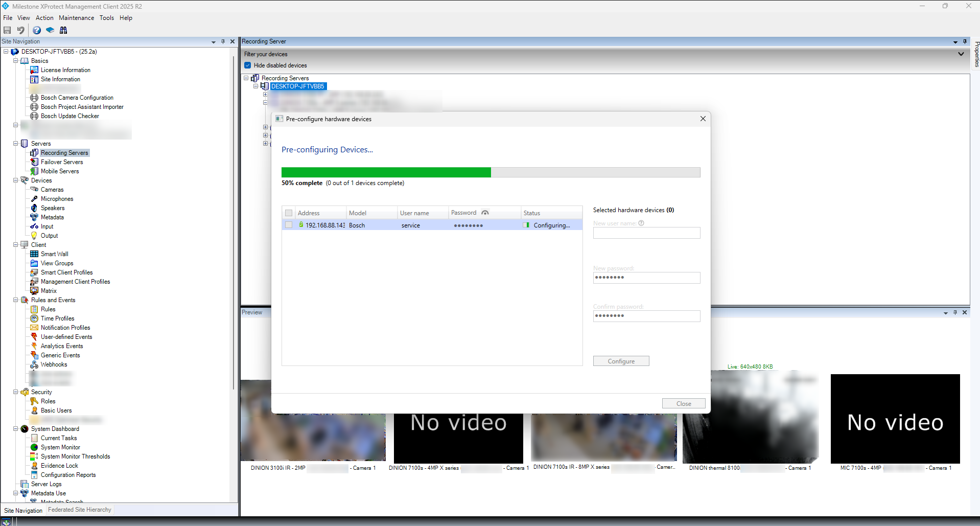The image size is (980, 526).
Task: Expand the Filter your devices chevron
Action: point(961,54)
